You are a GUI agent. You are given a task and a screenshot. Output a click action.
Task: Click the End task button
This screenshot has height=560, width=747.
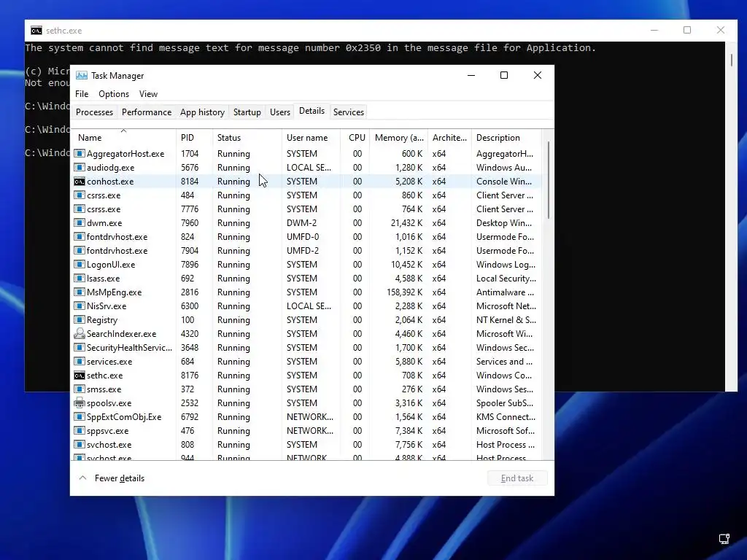point(517,478)
